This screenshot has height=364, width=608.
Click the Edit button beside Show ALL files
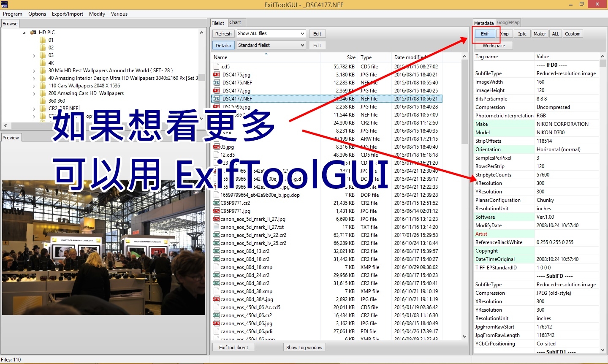pyautogui.click(x=318, y=34)
